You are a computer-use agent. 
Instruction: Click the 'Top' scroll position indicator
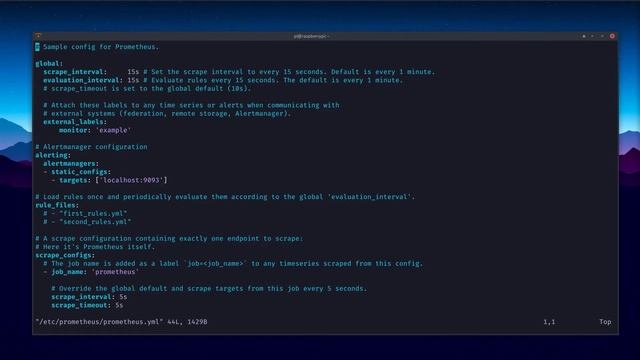(x=605, y=322)
